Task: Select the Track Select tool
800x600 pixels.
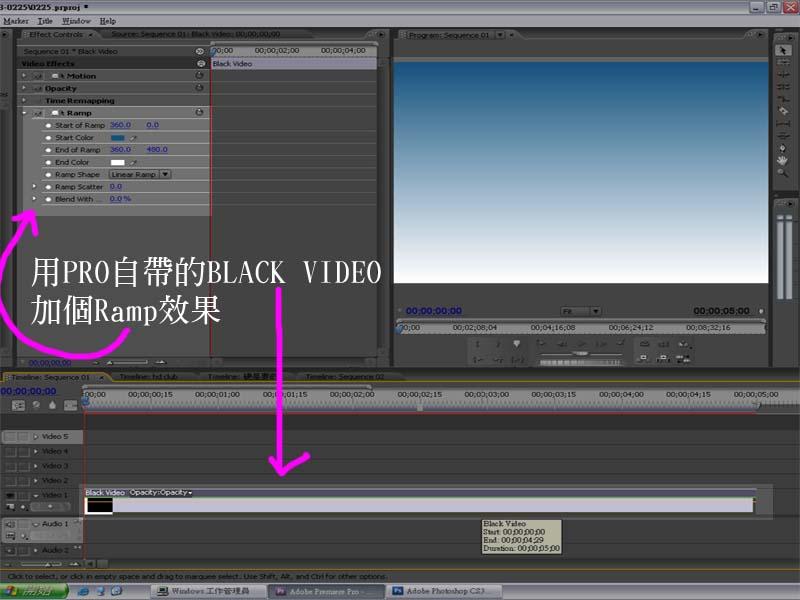Action: click(x=783, y=62)
